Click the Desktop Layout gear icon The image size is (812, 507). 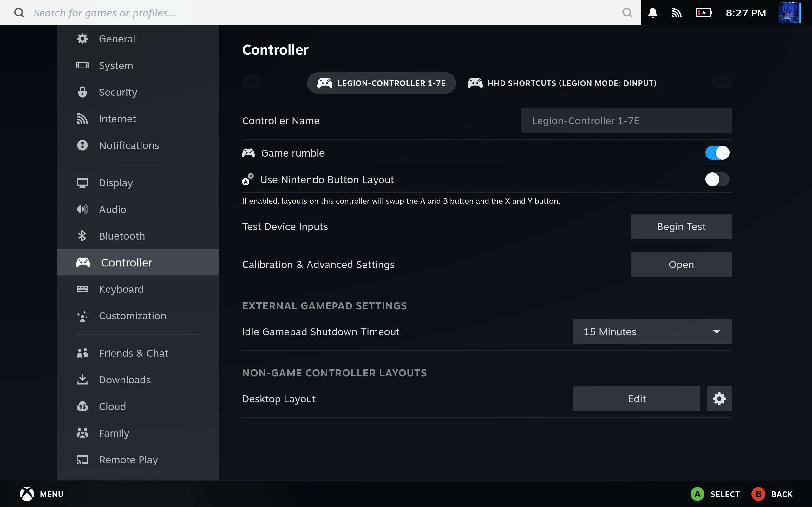(719, 399)
